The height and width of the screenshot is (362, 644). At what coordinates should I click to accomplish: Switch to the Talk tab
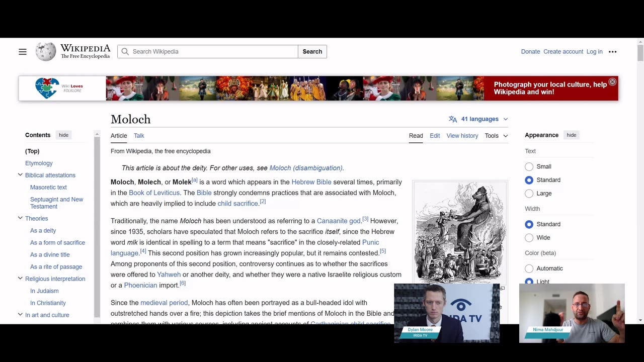[x=139, y=136]
